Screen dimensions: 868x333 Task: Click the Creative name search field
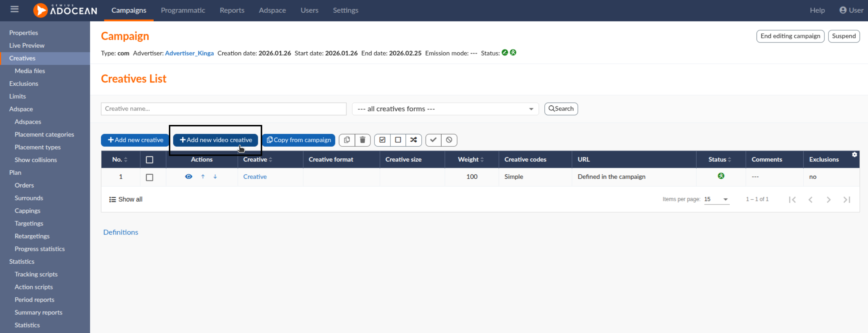(223, 109)
